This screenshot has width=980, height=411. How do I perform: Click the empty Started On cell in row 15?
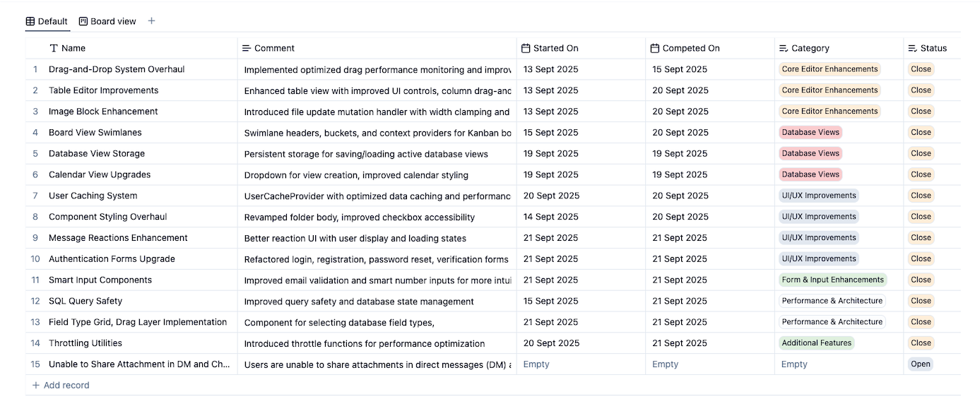pyautogui.click(x=536, y=364)
